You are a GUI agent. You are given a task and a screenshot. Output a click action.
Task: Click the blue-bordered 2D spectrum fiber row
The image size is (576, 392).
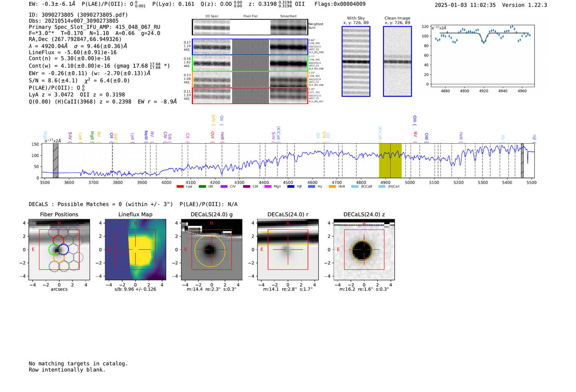pos(250,47)
